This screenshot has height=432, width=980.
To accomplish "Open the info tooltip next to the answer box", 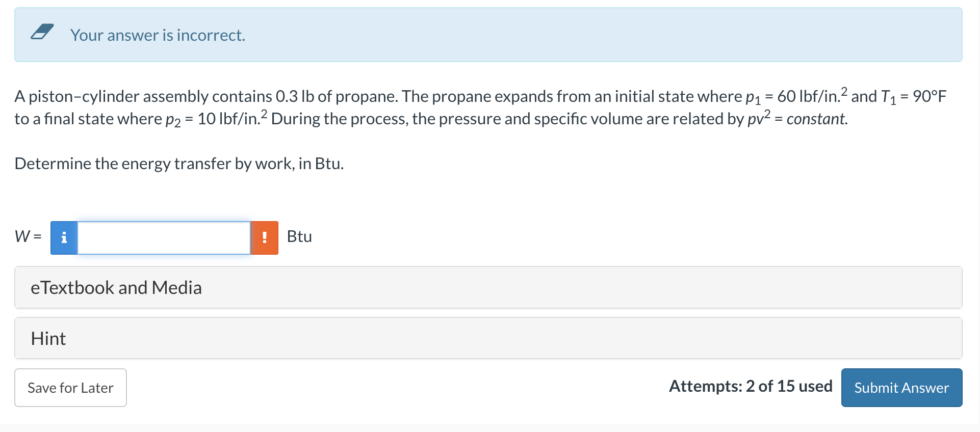I will (64, 237).
